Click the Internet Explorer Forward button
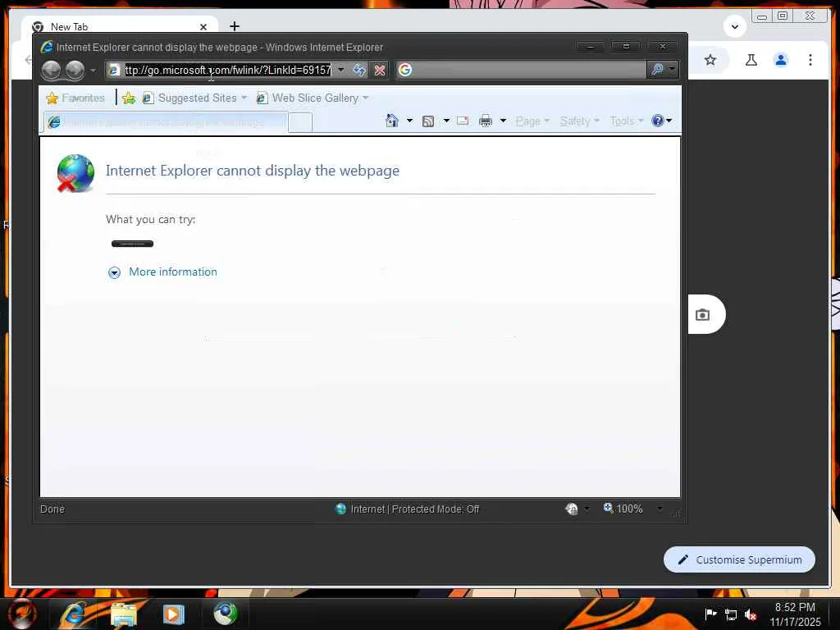Image resolution: width=840 pixels, height=630 pixels. tap(75, 71)
